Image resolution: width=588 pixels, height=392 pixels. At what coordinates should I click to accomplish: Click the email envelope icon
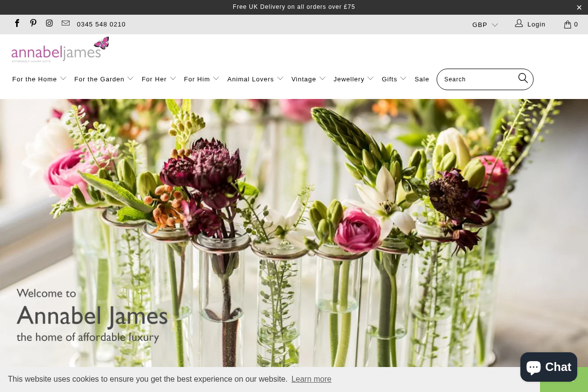65,23
